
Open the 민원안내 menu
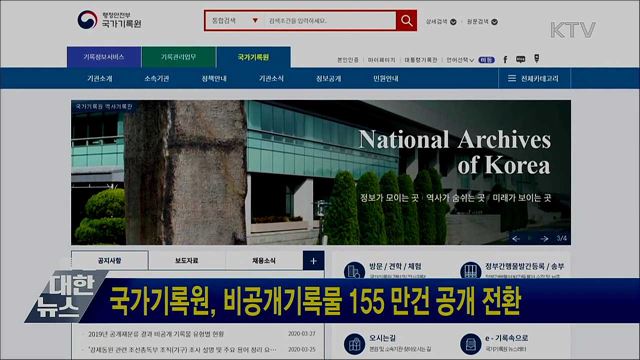(386, 78)
